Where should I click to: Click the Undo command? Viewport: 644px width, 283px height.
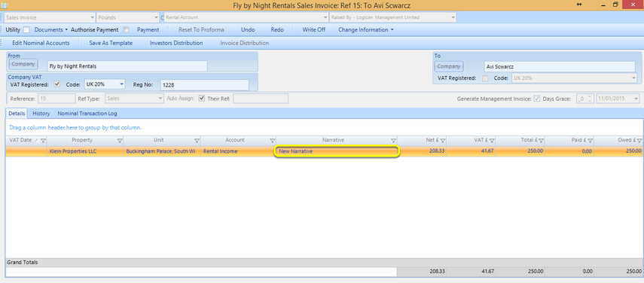pos(248,30)
